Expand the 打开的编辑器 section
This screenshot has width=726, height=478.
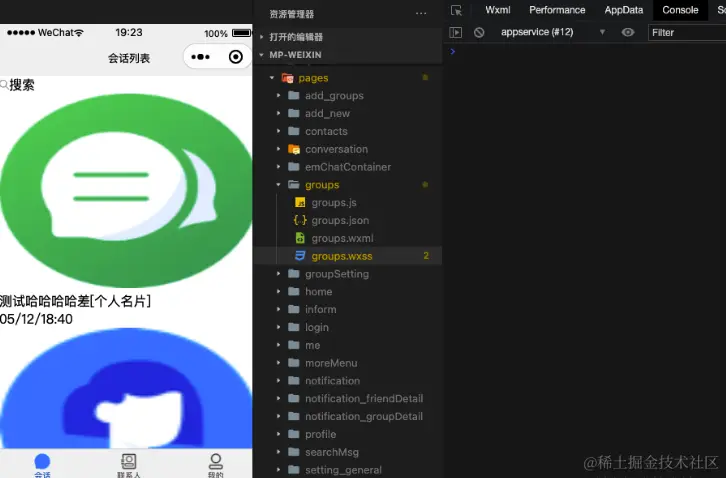(x=348, y=37)
